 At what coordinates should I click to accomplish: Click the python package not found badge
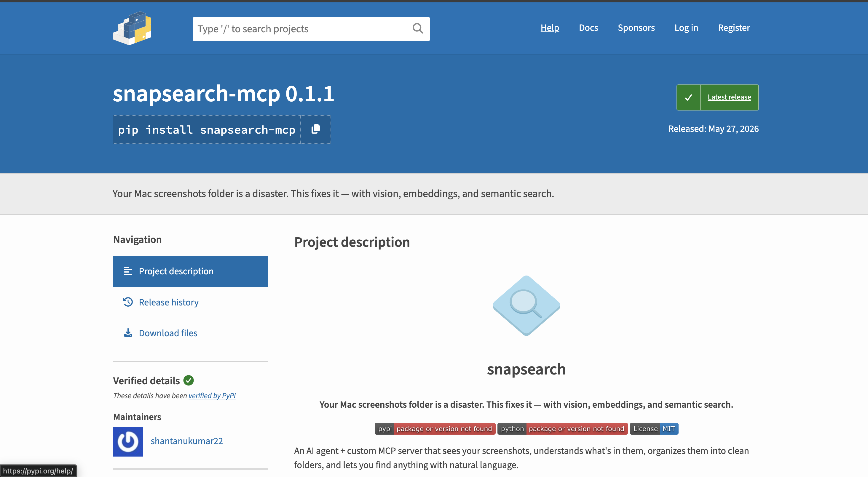click(562, 429)
